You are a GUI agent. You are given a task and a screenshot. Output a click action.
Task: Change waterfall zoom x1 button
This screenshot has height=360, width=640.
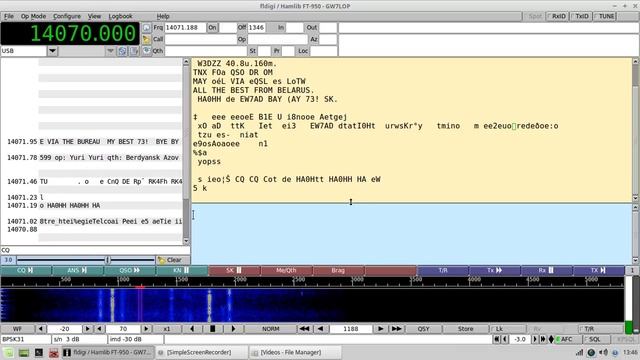(x=167, y=329)
